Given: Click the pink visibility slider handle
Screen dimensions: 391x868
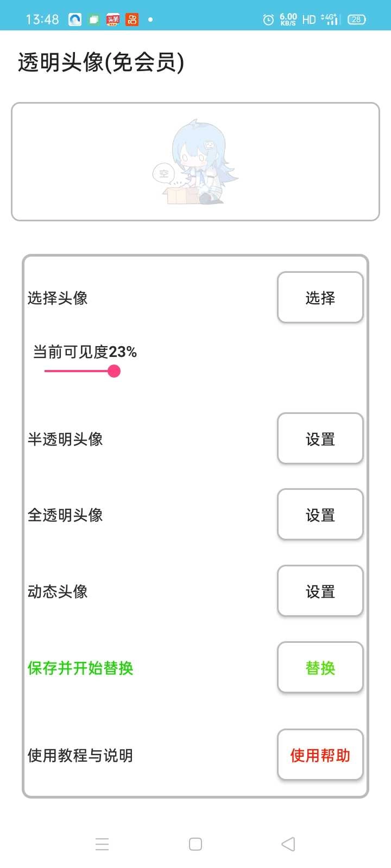Looking at the screenshot, I should 114,371.
